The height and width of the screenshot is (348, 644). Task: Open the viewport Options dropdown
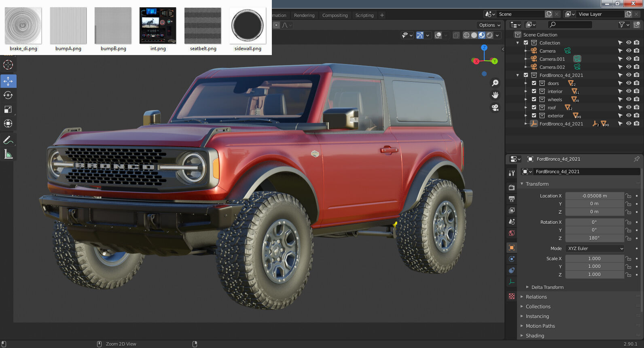tap(489, 25)
